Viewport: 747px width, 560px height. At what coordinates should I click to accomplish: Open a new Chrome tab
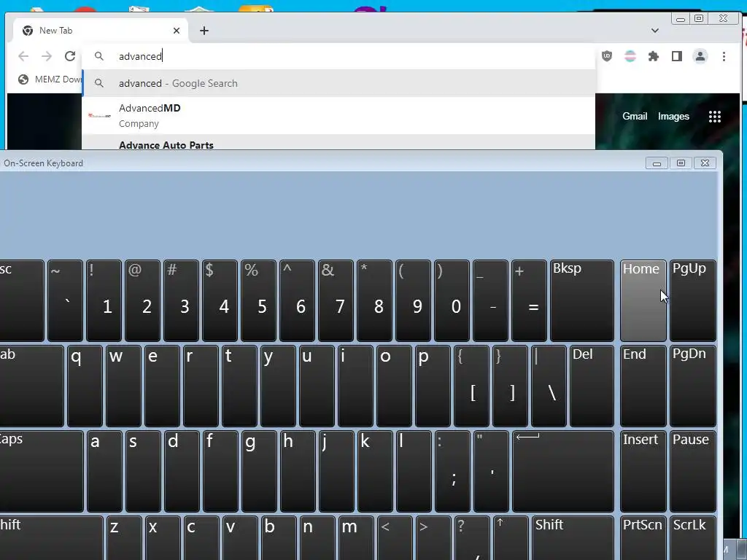tap(204, 31)
